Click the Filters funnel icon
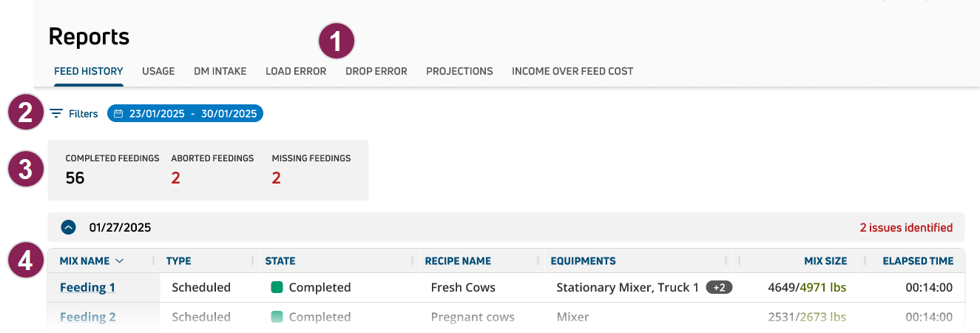Screen dimensions: 980x333 pos(56,114)
